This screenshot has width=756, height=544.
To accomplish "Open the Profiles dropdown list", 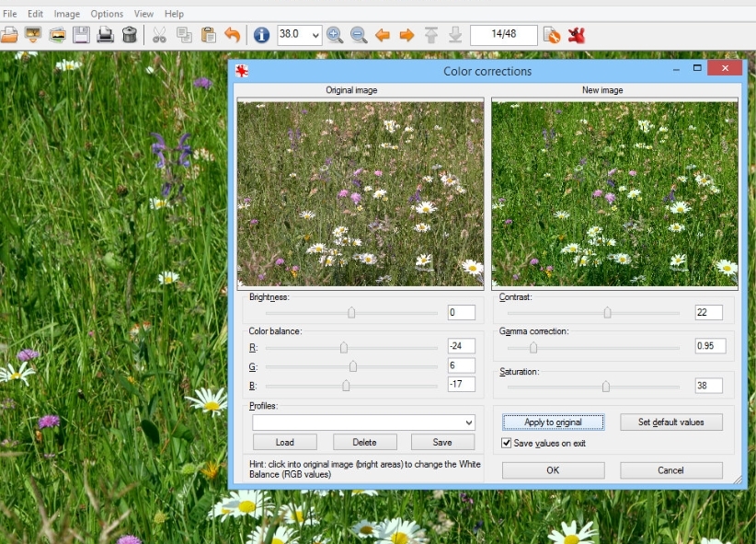I will pos(469,422).
